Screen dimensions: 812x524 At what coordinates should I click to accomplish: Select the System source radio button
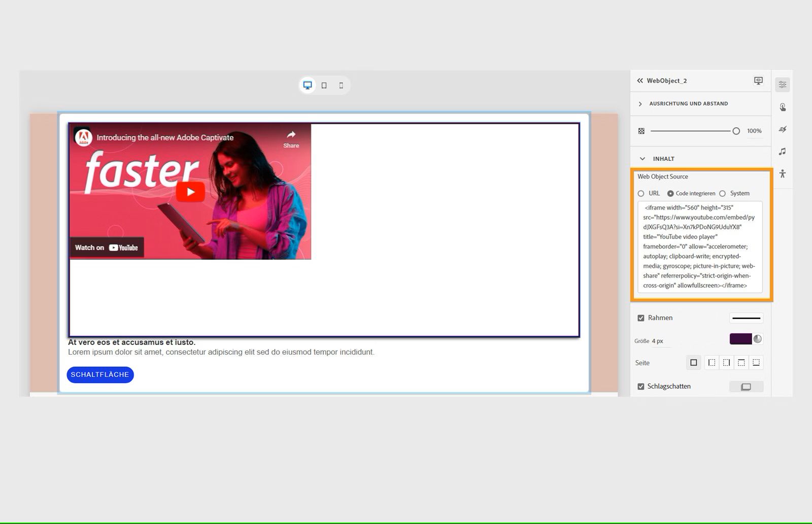click(x=722, y=193)
